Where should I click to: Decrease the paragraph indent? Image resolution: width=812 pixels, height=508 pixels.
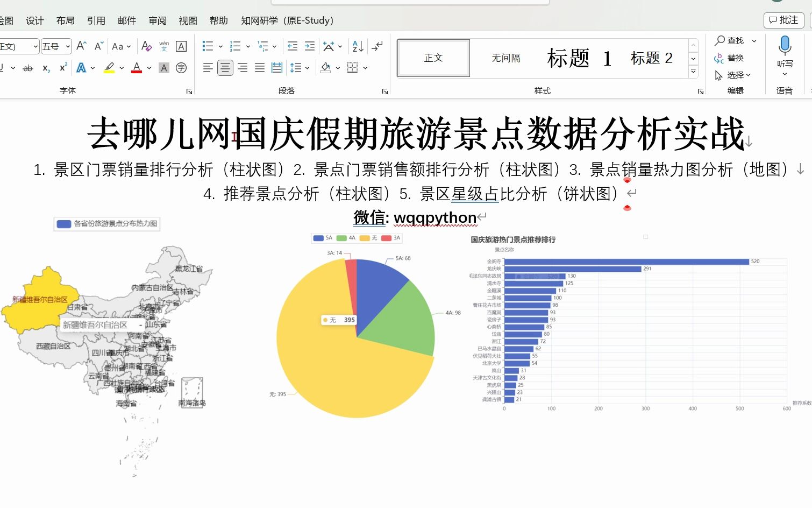[x=292, y=46]
